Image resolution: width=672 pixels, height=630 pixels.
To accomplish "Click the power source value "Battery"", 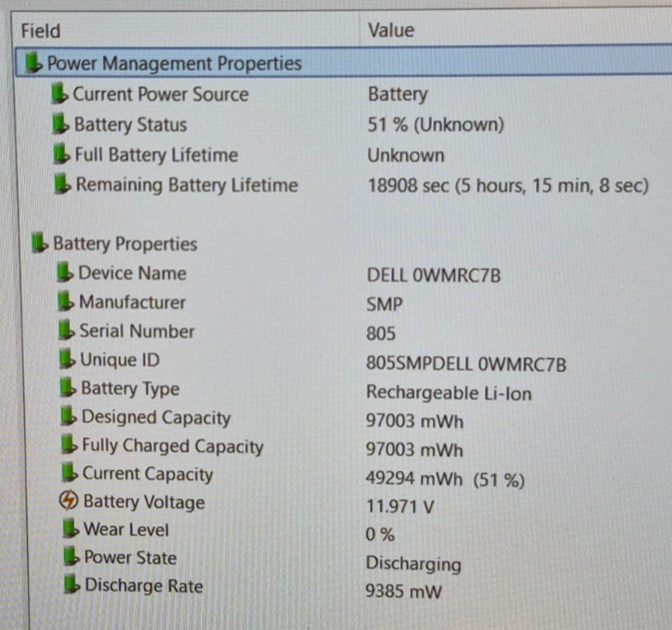I will 397,94.
